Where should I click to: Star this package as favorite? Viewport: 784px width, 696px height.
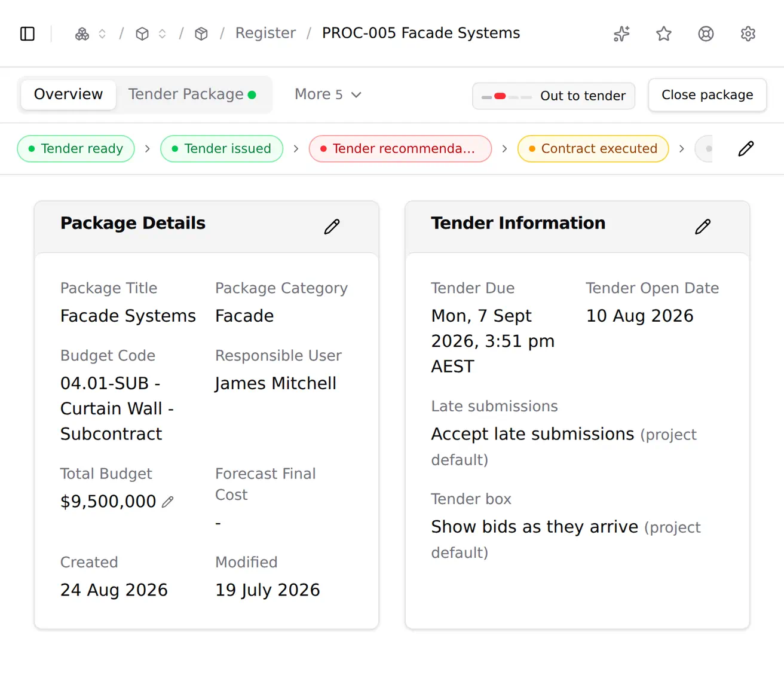point(664,33)
